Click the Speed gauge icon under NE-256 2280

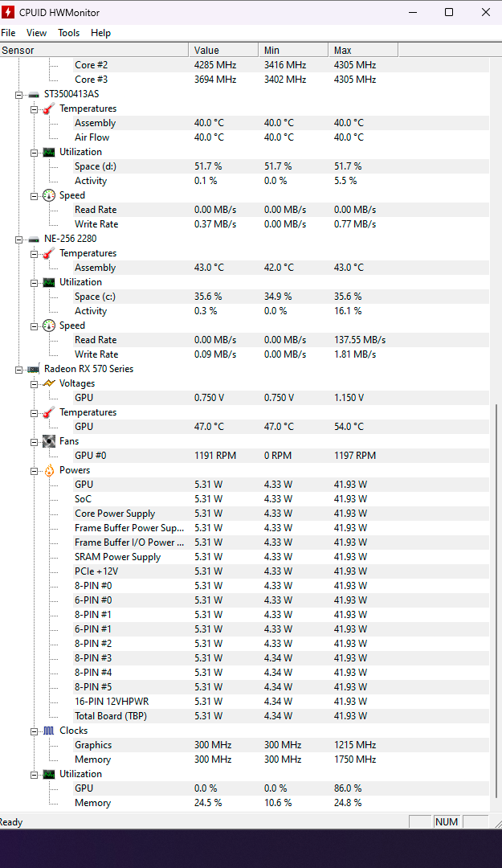click(49, 325)
